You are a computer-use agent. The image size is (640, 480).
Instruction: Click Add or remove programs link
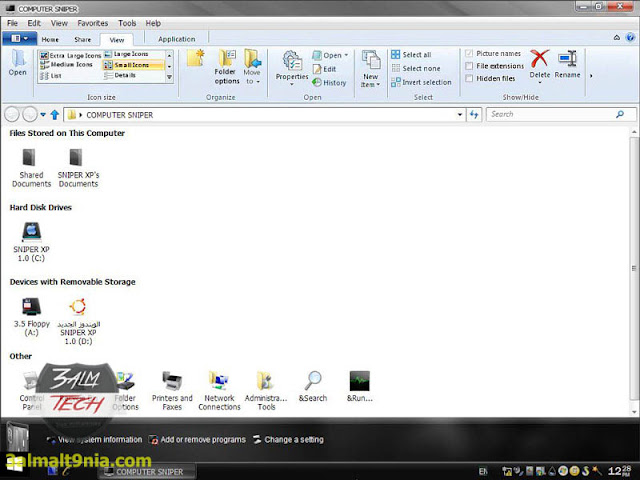[198, 440]
